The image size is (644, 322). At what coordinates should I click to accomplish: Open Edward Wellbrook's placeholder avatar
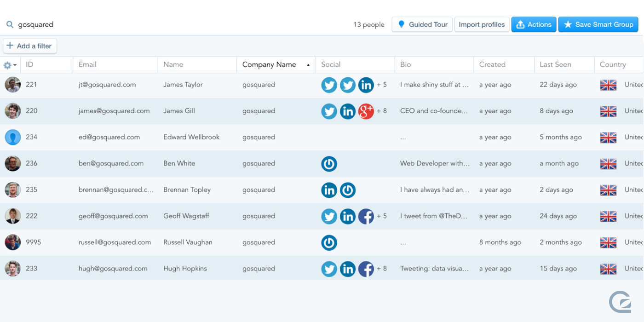pyautogui.click(x=13, y=137)
